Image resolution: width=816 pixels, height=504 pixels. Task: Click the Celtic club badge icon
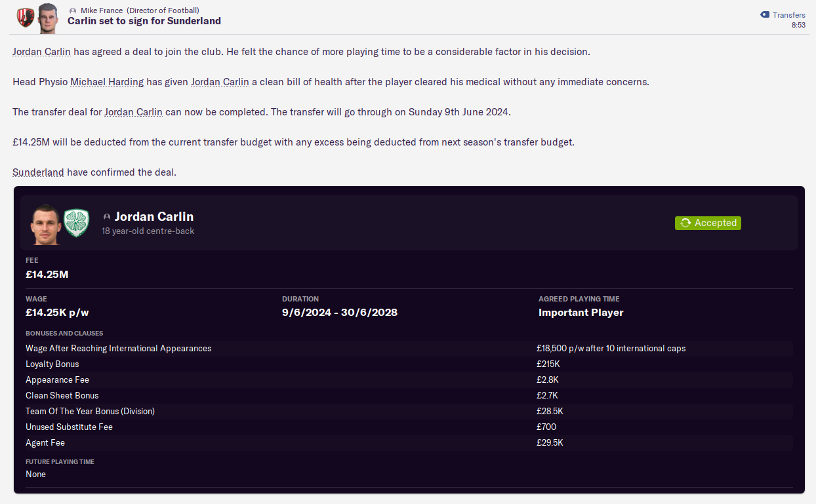tap(76, 223)
